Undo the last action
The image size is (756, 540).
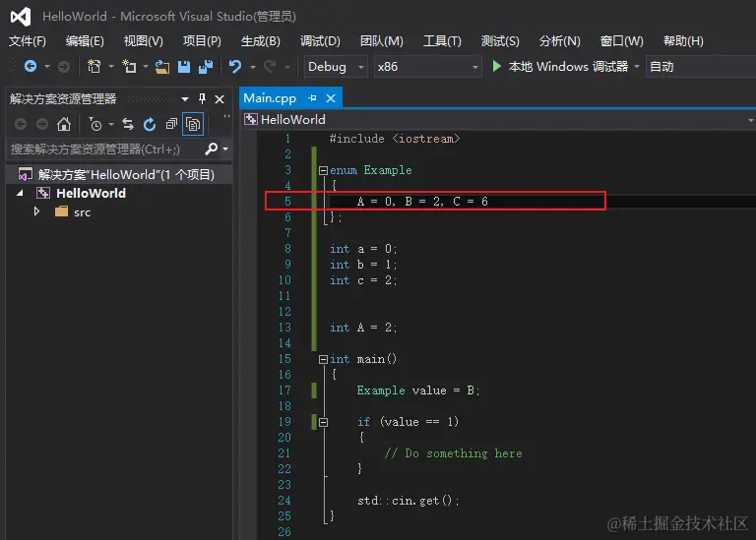(235, 66)
